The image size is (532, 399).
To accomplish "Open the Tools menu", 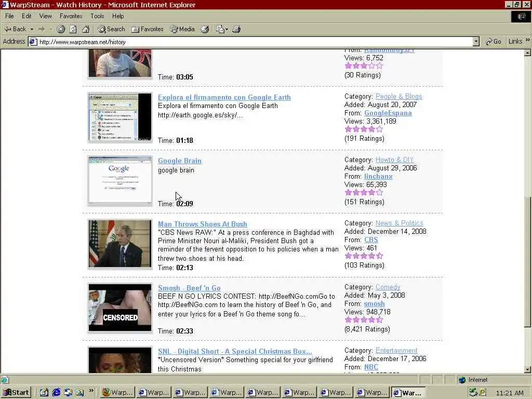I will 97,16.
